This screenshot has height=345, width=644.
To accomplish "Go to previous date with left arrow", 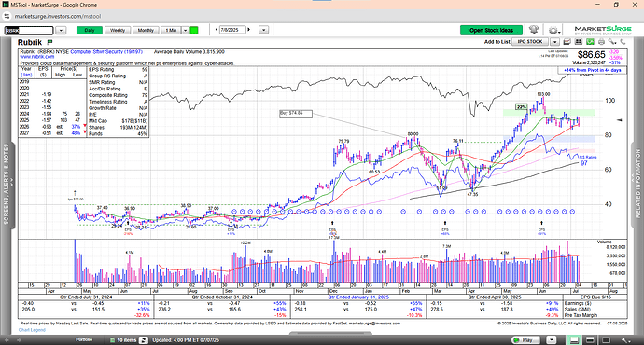I will [217, 30].
